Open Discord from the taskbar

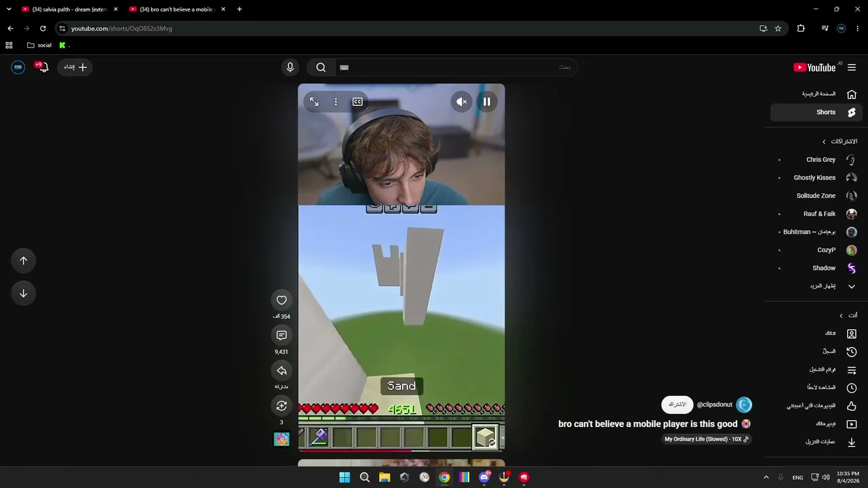pyautogui.click(x=484, y=477)
